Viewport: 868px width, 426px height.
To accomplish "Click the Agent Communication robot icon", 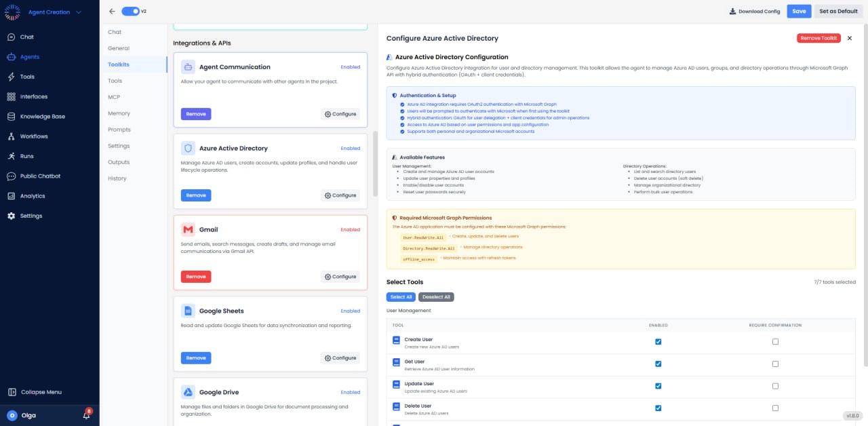I will [188, 66].
